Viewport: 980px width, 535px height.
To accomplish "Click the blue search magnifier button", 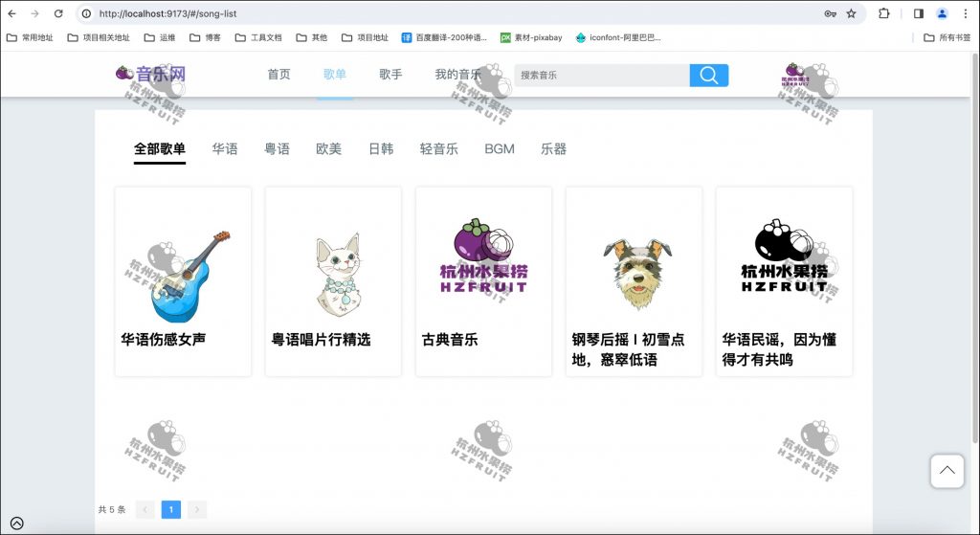I will [709, 75].
